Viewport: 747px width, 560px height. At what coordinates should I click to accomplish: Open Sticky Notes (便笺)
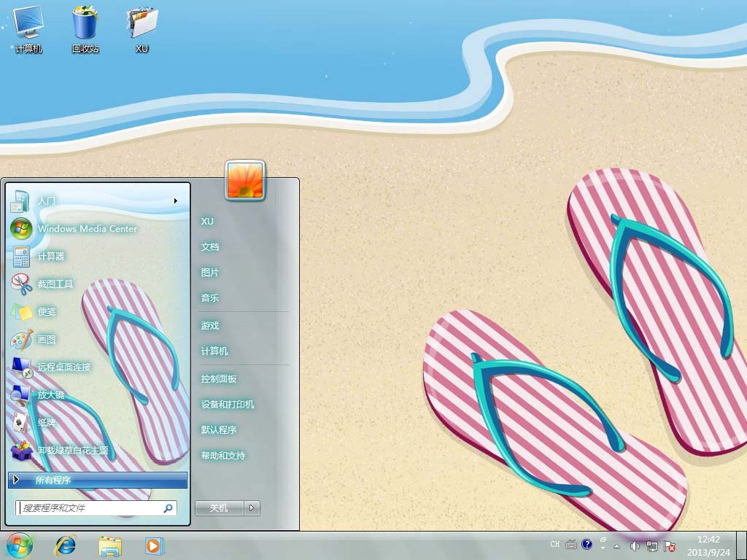(x=47, y=311)
